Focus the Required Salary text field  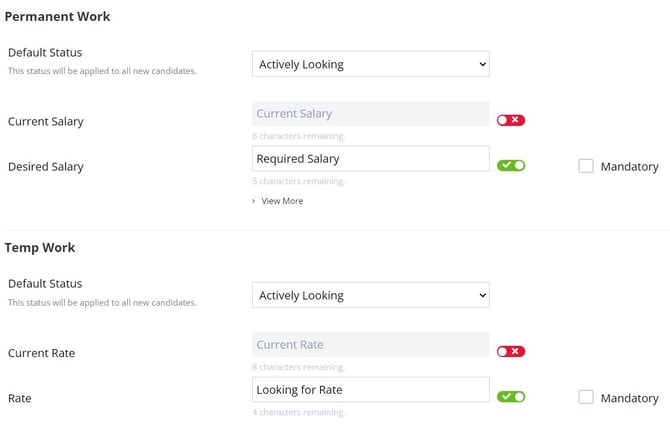(x=370, y=159)
